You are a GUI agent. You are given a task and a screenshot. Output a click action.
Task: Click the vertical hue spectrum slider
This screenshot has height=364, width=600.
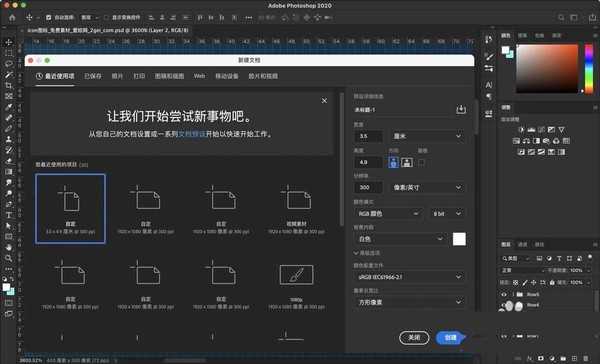coord(589,69)
